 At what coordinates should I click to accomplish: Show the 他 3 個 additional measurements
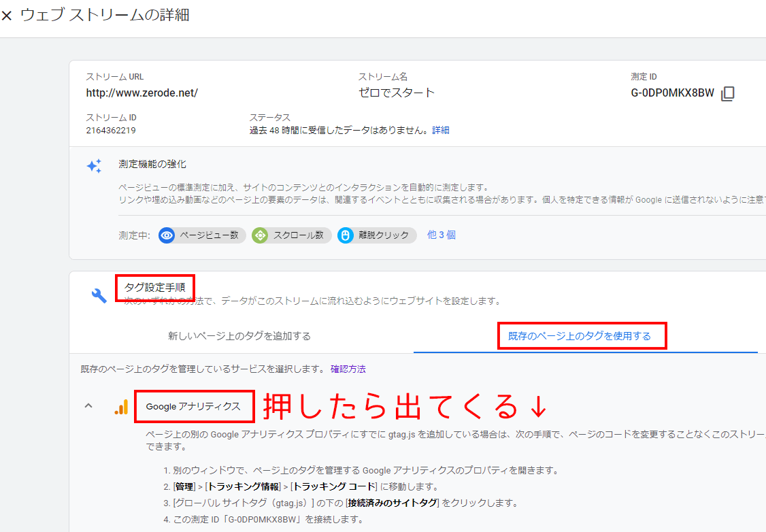[x=441, y=235]
